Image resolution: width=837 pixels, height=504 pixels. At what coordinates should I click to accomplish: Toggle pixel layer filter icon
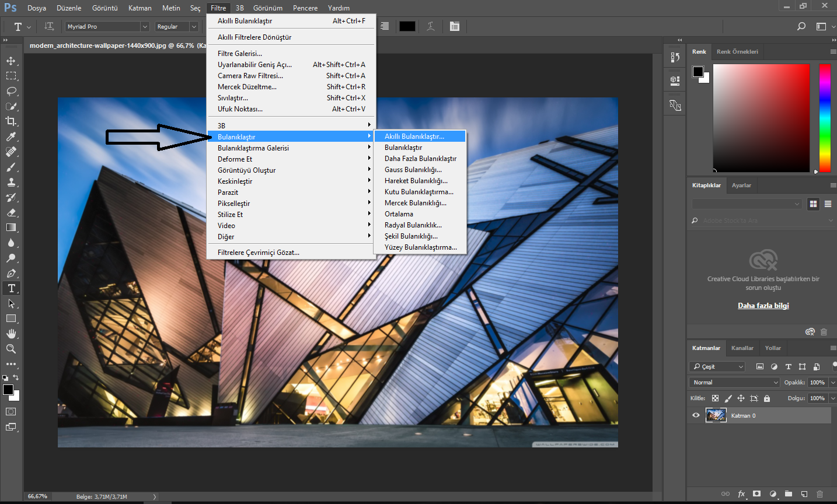[x=760, y=366]
